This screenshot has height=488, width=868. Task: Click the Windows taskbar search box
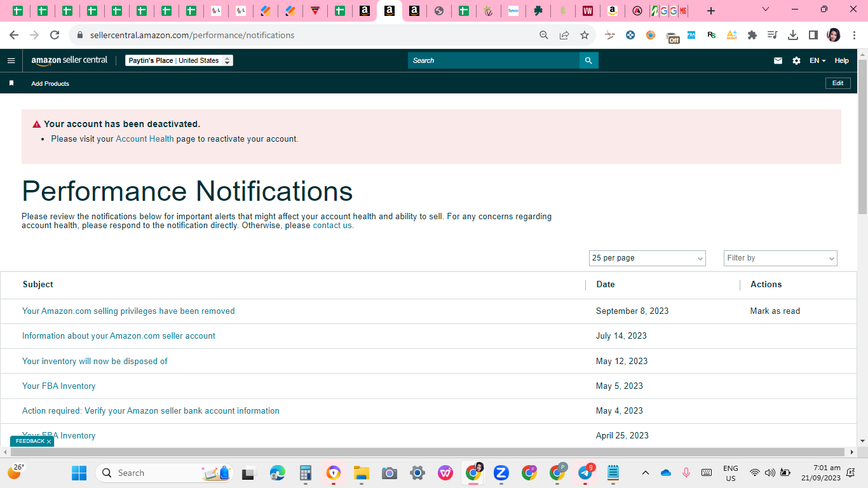tap(164, 473)
